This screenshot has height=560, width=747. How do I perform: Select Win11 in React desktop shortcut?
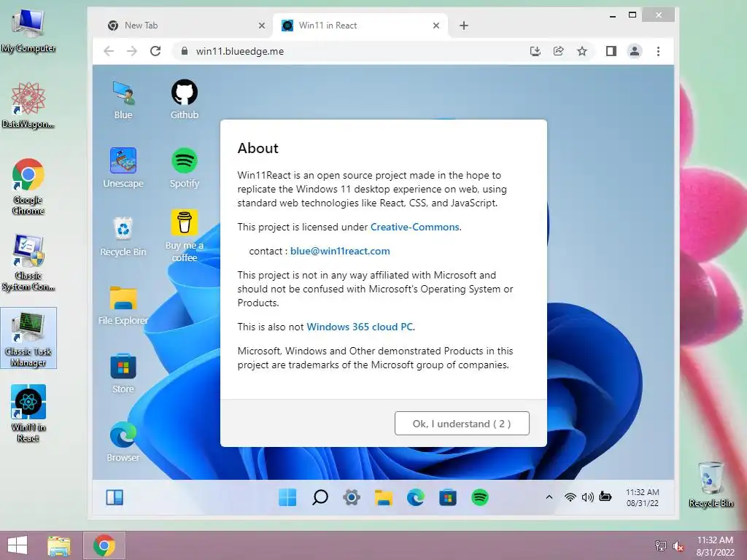28,413
